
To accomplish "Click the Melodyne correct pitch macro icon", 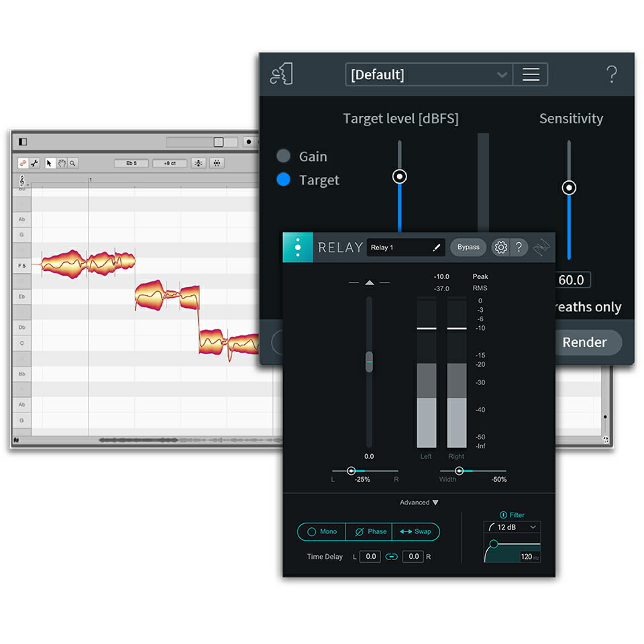I will [199, 163].
